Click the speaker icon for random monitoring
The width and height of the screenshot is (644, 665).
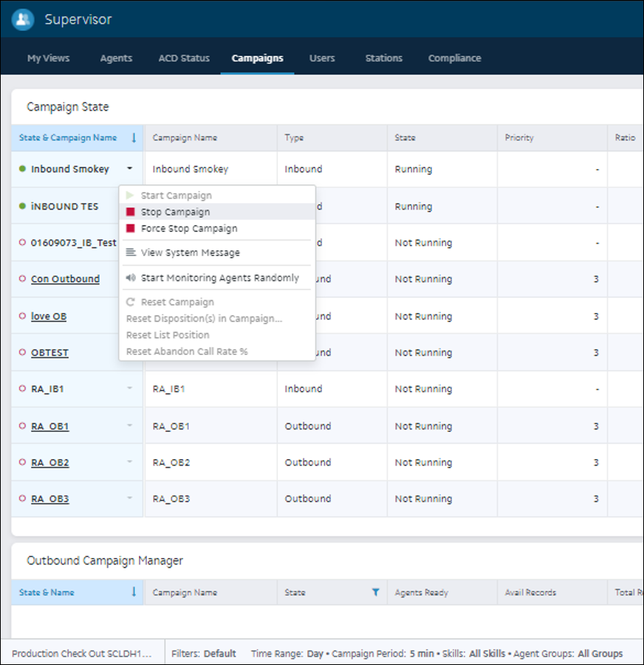(x=131, y=278)
